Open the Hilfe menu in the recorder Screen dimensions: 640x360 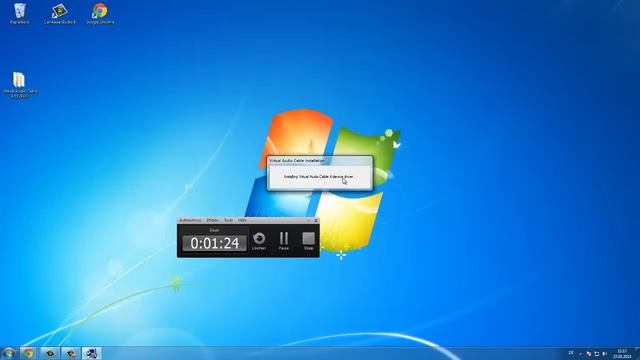click(x=242, y=220)
